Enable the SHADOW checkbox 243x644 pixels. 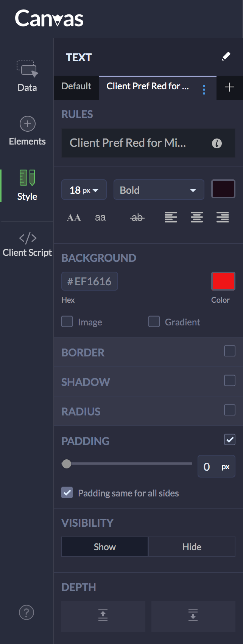(x=230, y=381)
